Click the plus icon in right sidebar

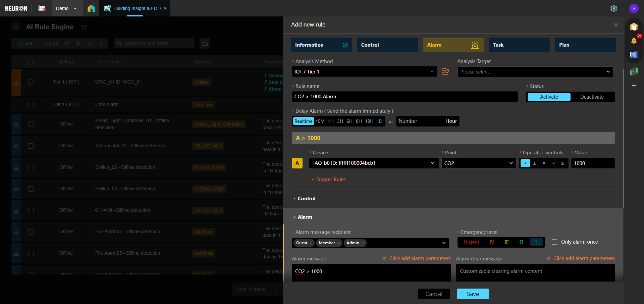tap(634, 86)
